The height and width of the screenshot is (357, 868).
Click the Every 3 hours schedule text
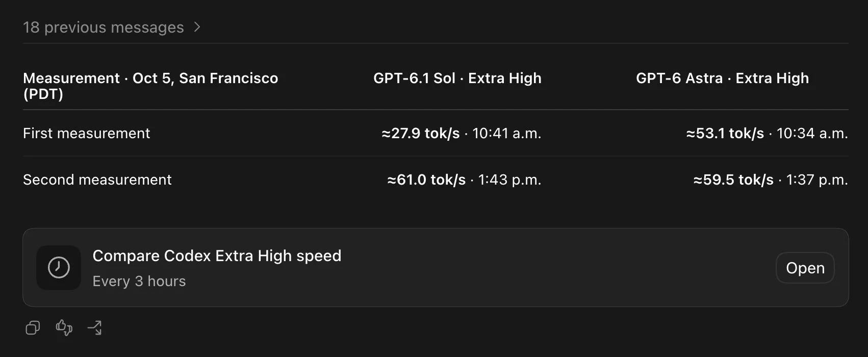tap(139, 281)
